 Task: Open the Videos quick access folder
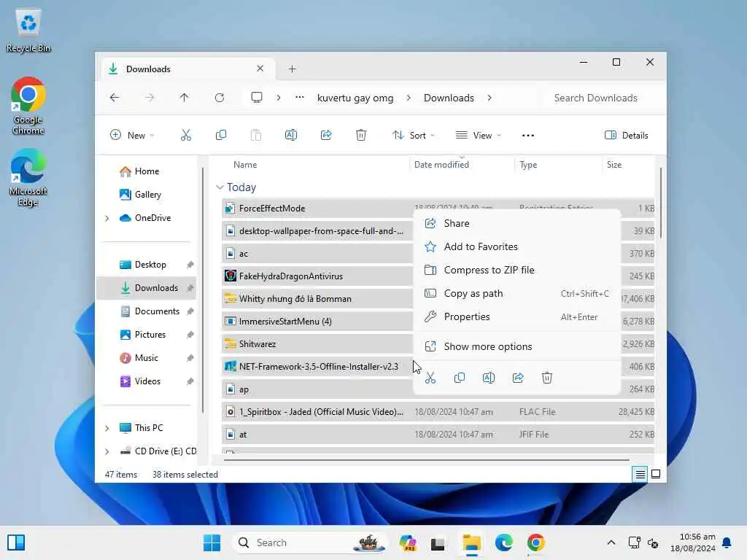tap(147, 381)
